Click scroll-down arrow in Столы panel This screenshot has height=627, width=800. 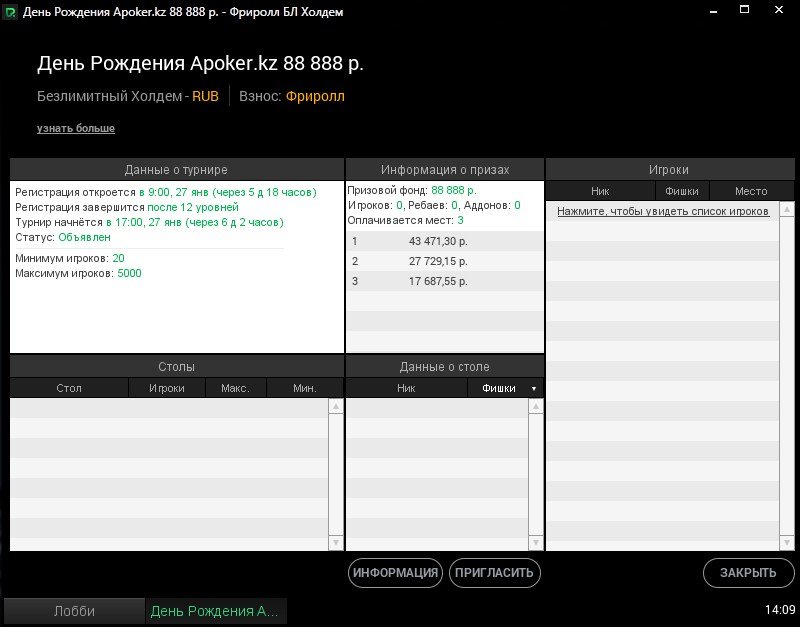336,542
